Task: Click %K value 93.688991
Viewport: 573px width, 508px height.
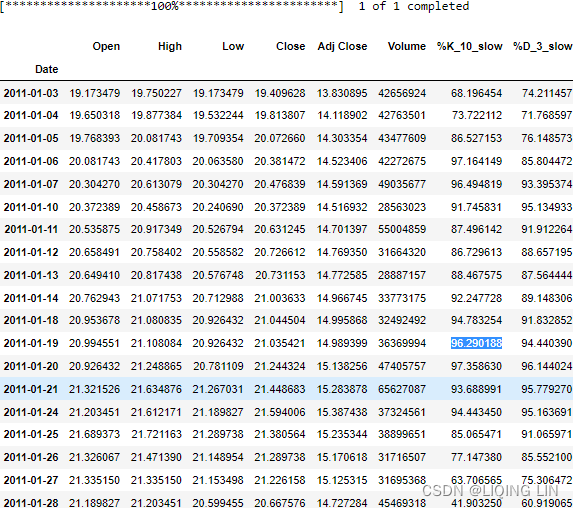Action: (x=476, y=389)
